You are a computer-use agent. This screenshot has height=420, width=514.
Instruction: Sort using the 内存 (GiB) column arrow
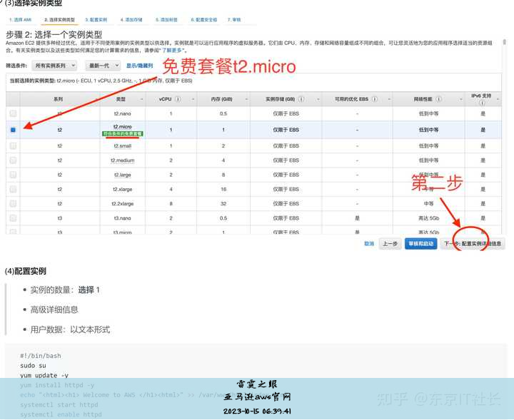click(x=246, y=99)
